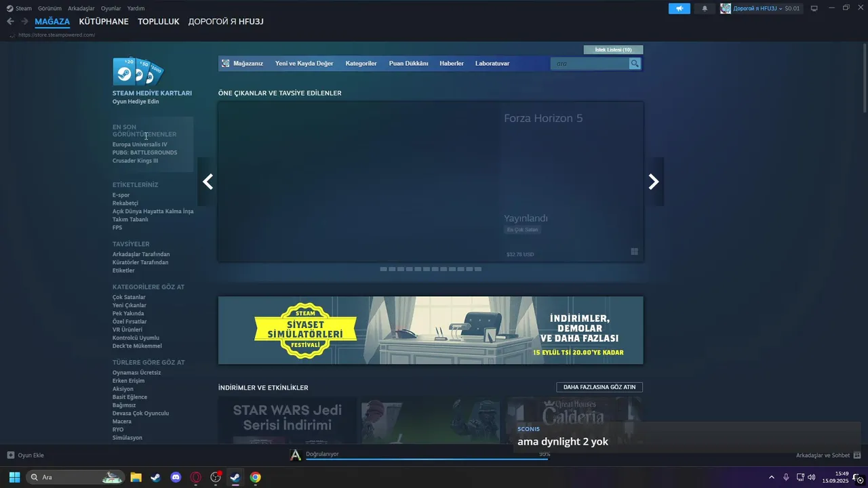The image size is (868, 488).
Task: Click the Windows taskbar search box
Action: (x=75, y=477)
